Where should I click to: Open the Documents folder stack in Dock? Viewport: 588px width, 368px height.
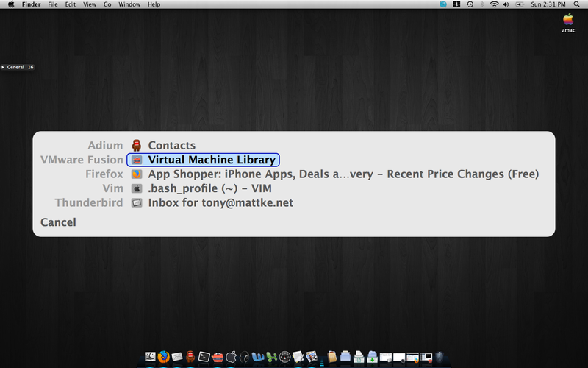click(345, 357)
